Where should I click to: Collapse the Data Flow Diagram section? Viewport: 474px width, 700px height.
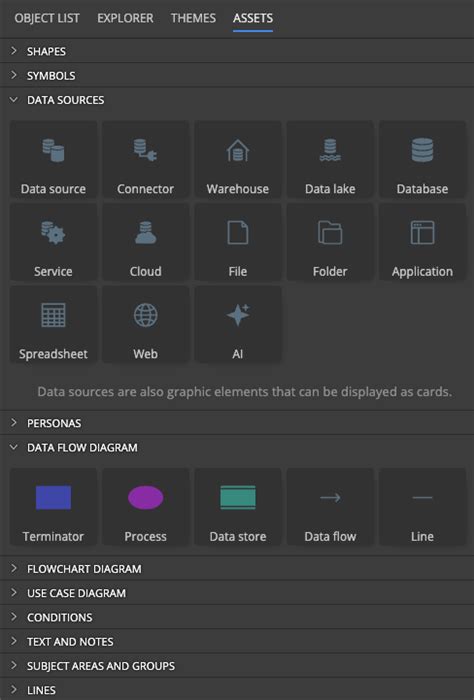pos(237,447)
